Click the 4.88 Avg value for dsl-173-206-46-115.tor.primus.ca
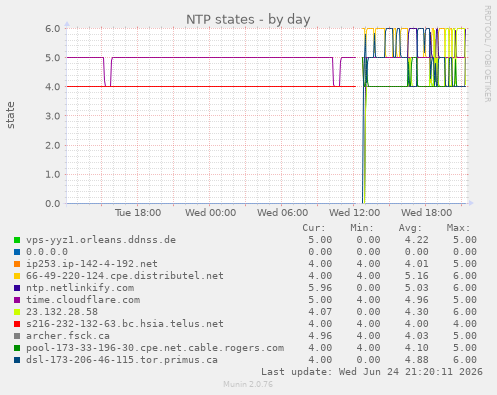This screenshot has width=497, height=395. 417,360
